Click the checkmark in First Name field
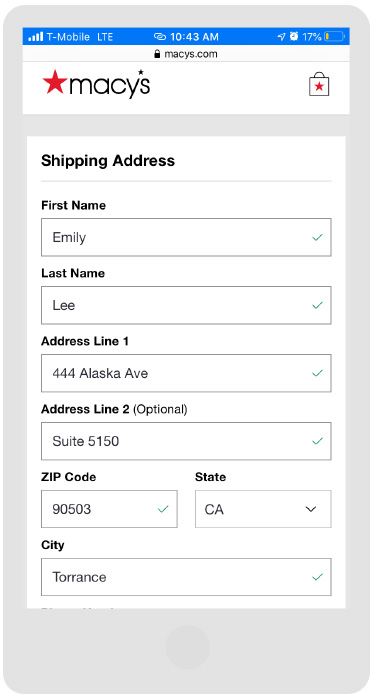The image size is (373, 699). point(317,238)
